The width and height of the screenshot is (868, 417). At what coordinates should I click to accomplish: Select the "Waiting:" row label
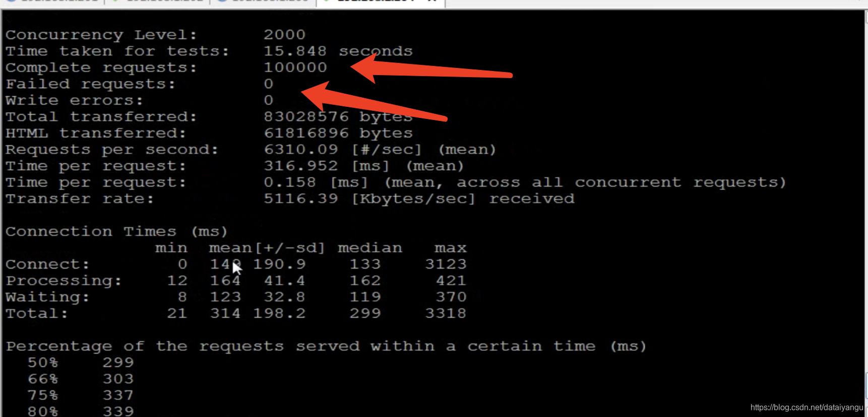coord(47,297)
